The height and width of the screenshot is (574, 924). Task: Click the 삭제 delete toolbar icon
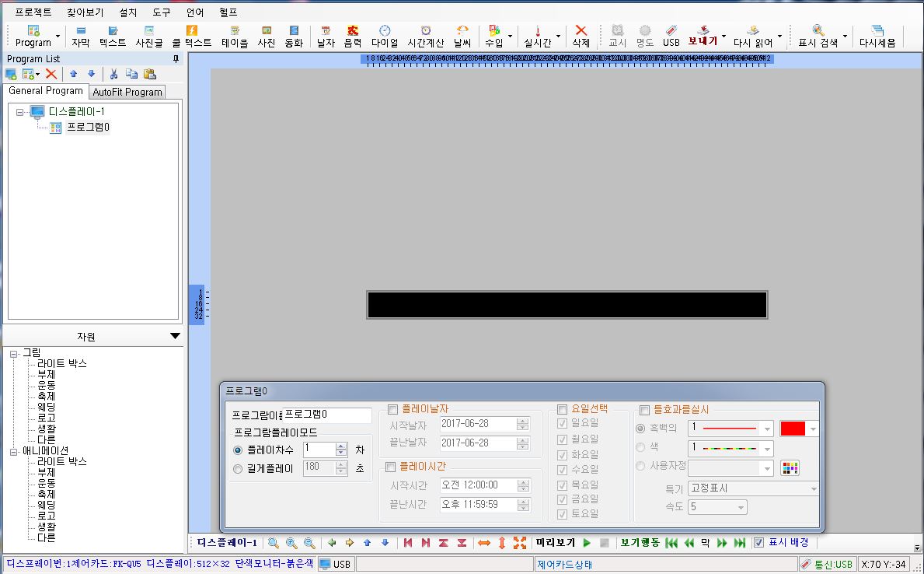click(581, 36)
